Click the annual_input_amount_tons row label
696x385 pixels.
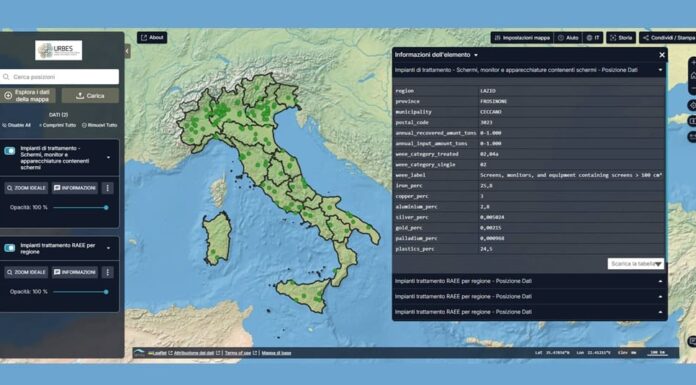pos(431,143)
